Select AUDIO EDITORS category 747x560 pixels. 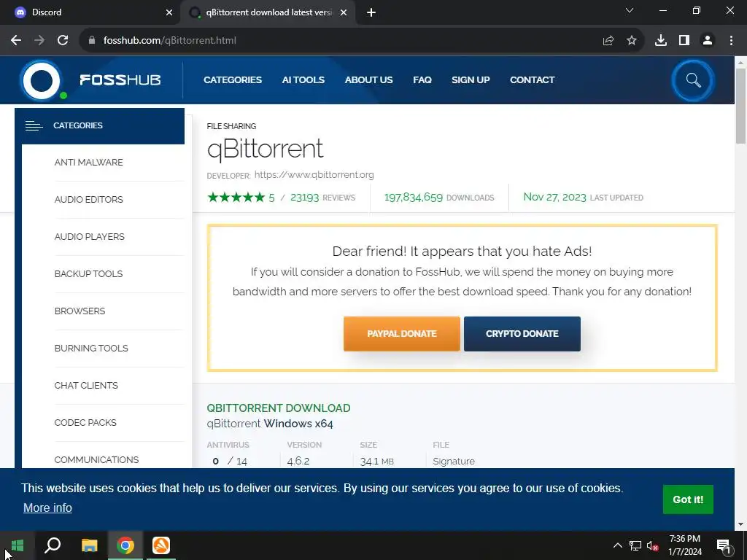88,200
